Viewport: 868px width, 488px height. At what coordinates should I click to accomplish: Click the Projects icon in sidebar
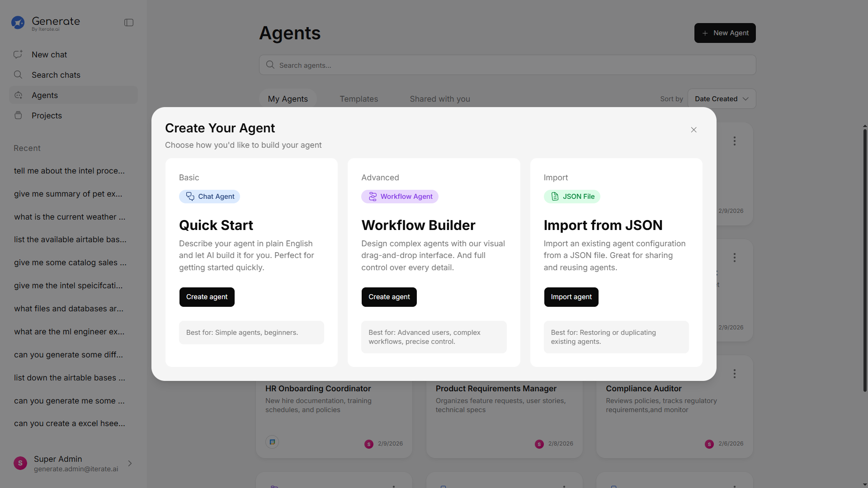[18, 116]
